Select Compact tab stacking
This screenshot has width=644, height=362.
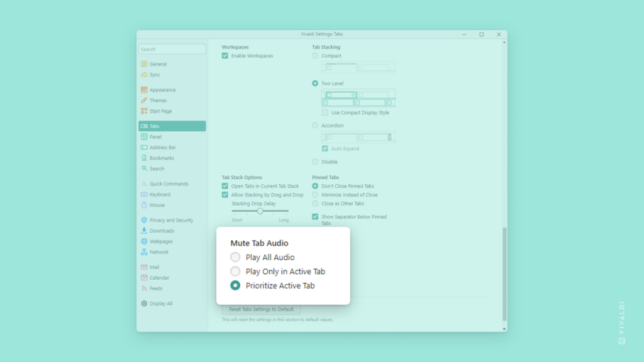coord(315,56)
